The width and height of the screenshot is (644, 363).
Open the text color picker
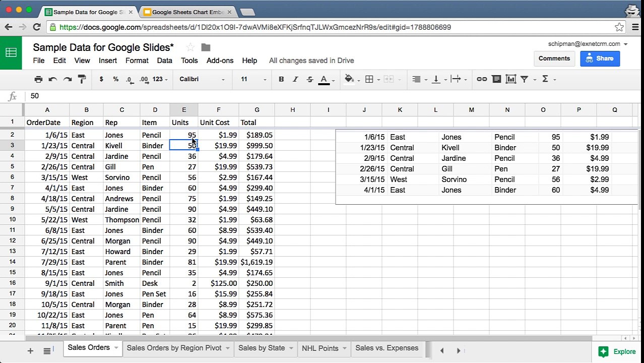tap(324, 79)
